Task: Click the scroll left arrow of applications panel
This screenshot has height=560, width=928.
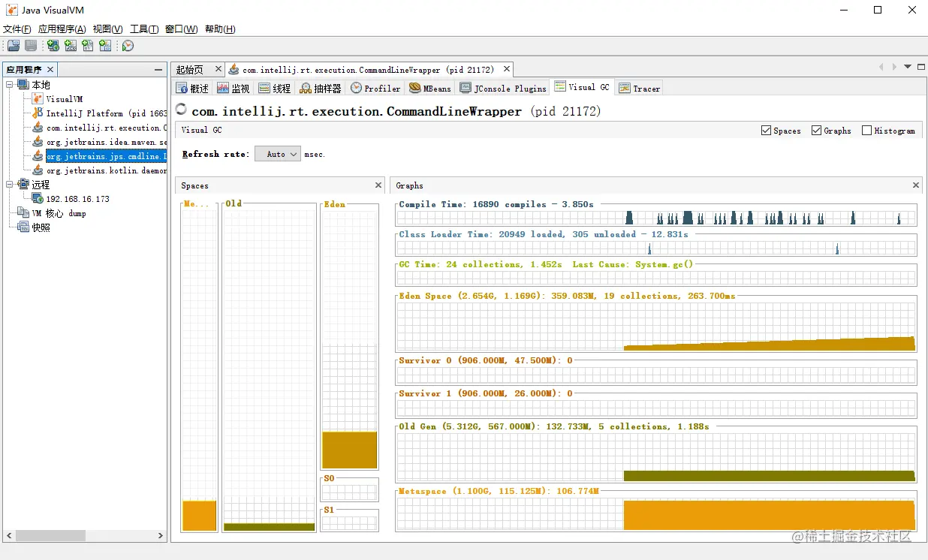Action: click(11, 536)
